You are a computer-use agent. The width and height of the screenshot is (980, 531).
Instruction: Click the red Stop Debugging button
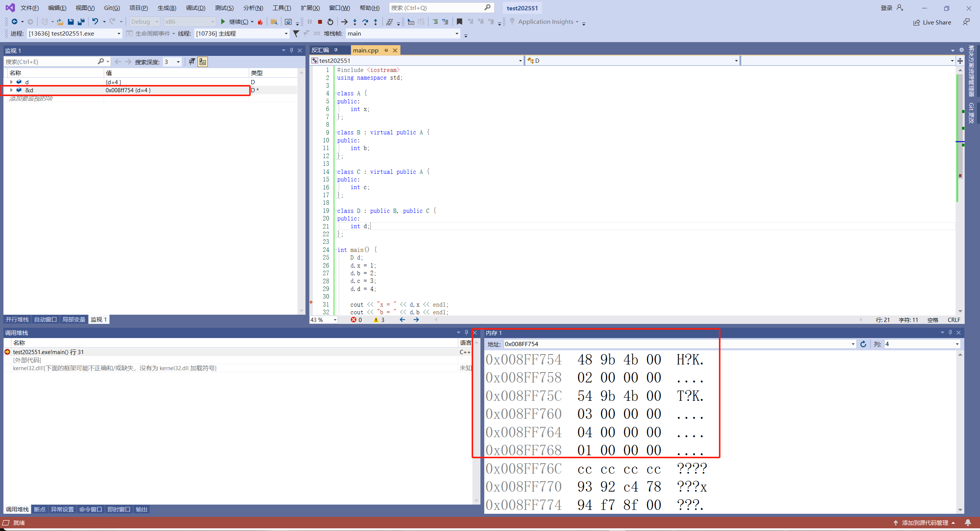click(320, 22)
